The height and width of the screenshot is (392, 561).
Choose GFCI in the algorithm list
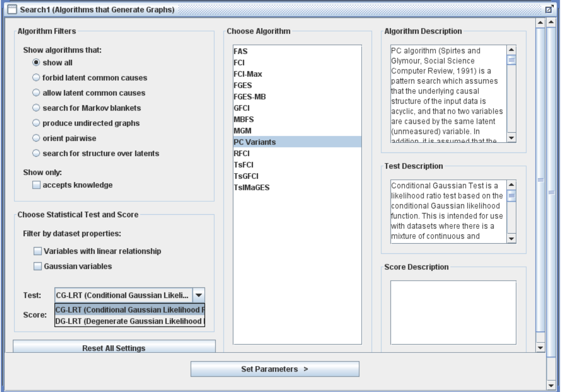tap(297, 108)
